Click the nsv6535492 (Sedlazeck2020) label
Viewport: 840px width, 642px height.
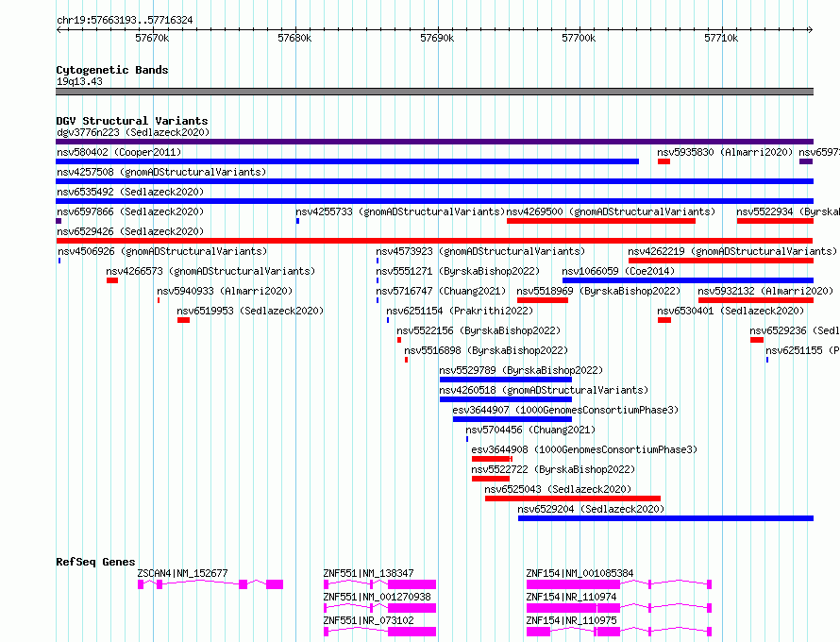pos(130,192)
